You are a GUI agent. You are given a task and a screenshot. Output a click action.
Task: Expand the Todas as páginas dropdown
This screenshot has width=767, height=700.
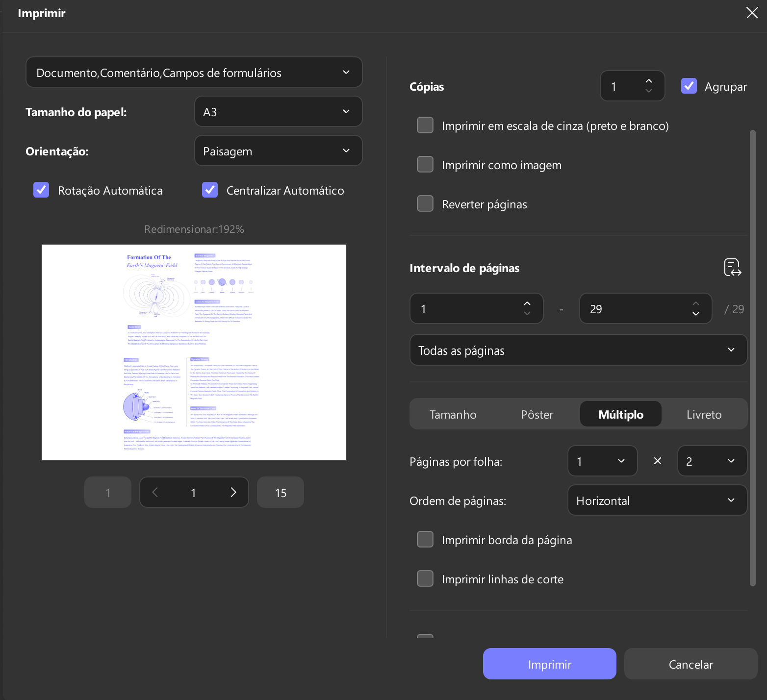(579, 350)
